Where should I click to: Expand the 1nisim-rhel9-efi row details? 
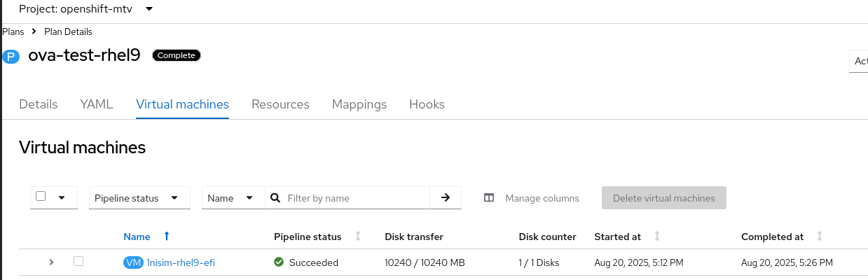pyautogui.click(x=51, y=262)
